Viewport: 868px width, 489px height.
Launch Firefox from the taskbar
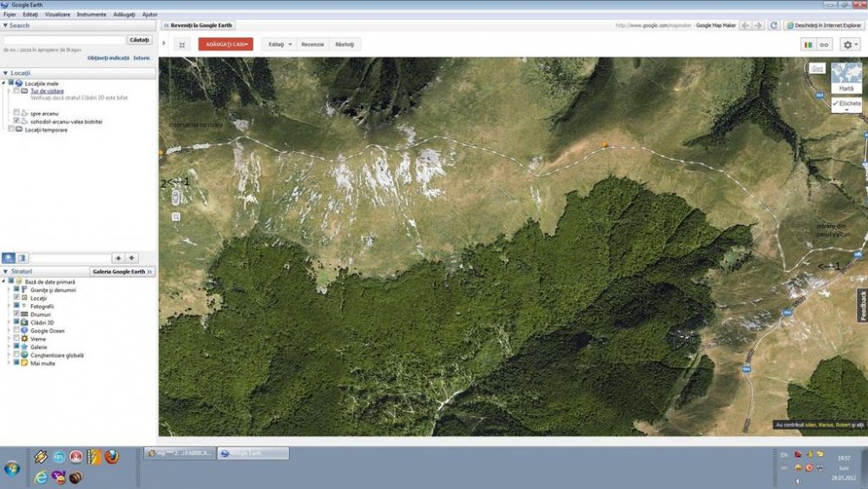(112, 457)
